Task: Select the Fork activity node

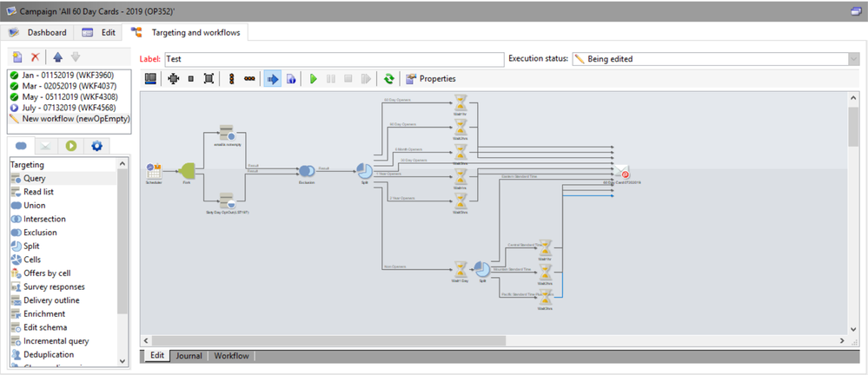Action: 188,171
